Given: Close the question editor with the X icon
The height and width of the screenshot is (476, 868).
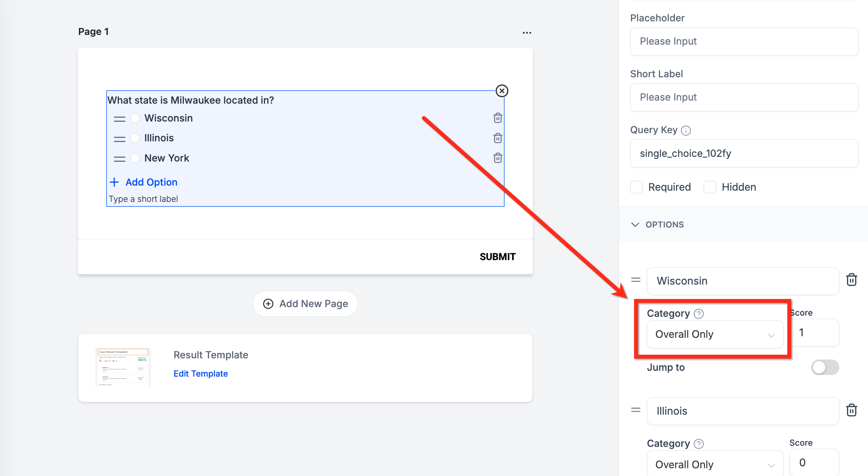Looking at the screenshot, I should click(x=502, y=91).
